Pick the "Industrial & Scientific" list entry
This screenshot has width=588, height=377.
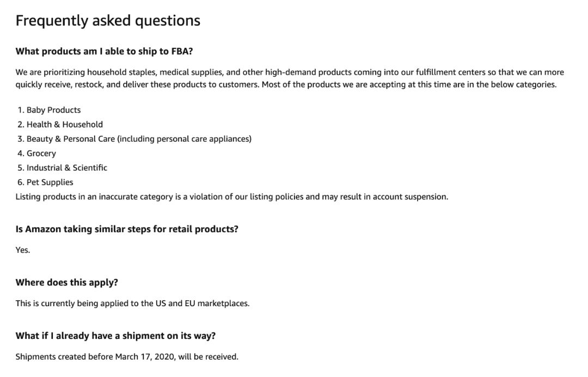pyautogui.click(x=66, y=168)
